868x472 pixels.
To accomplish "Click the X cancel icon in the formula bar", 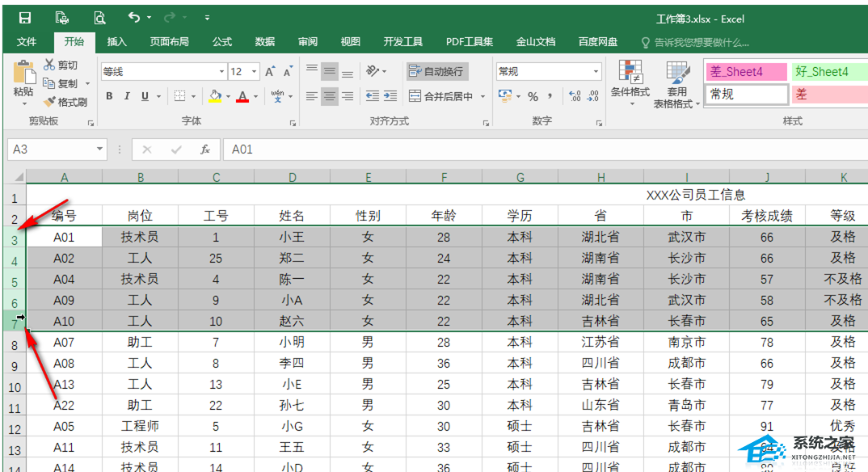I will tap(147, 150).
